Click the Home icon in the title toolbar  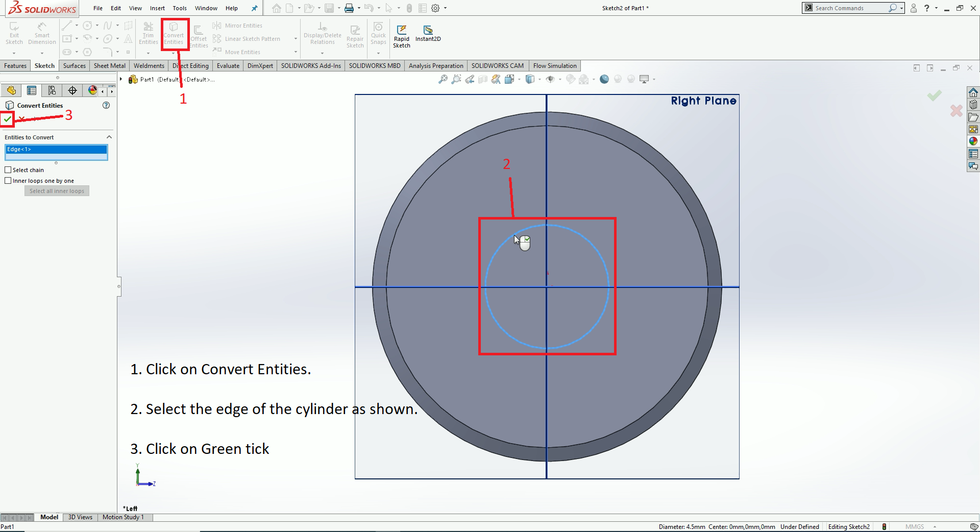tap(276, 8)
